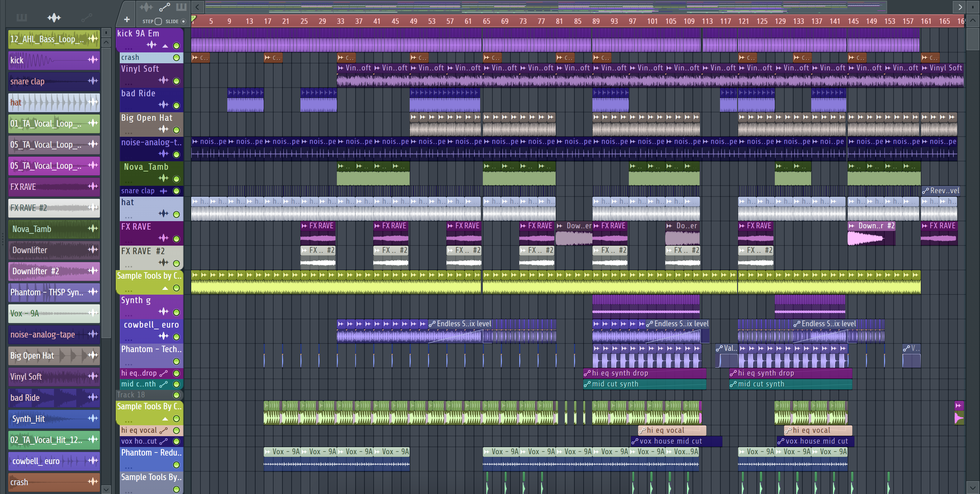This screenshot has height=494, width=980.
Task: Mute the crash track
Action: [x=177, y=58]
